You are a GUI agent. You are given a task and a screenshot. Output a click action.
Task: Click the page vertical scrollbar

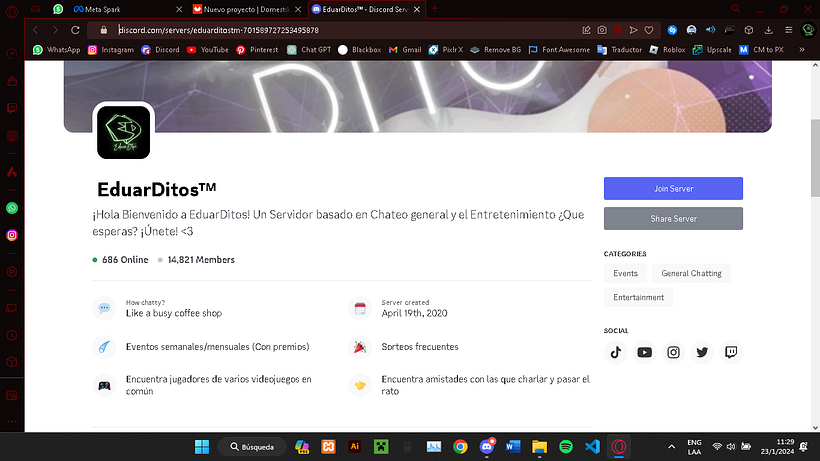coord(815,157)
